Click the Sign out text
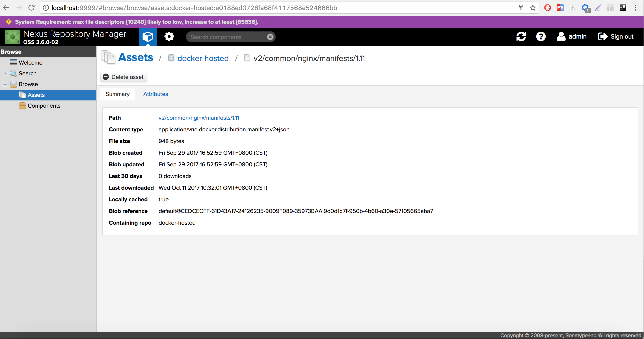The width and height of the screenshot is (644, 339). pos(622,37)
